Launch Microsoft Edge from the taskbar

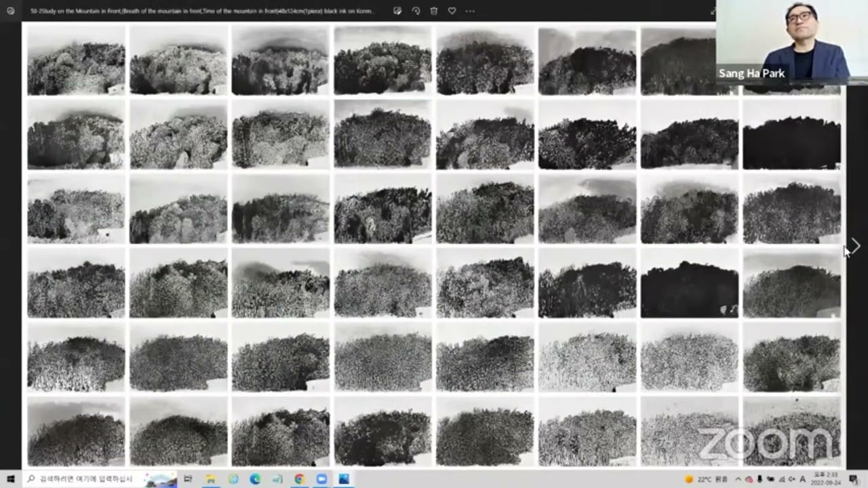255,479
